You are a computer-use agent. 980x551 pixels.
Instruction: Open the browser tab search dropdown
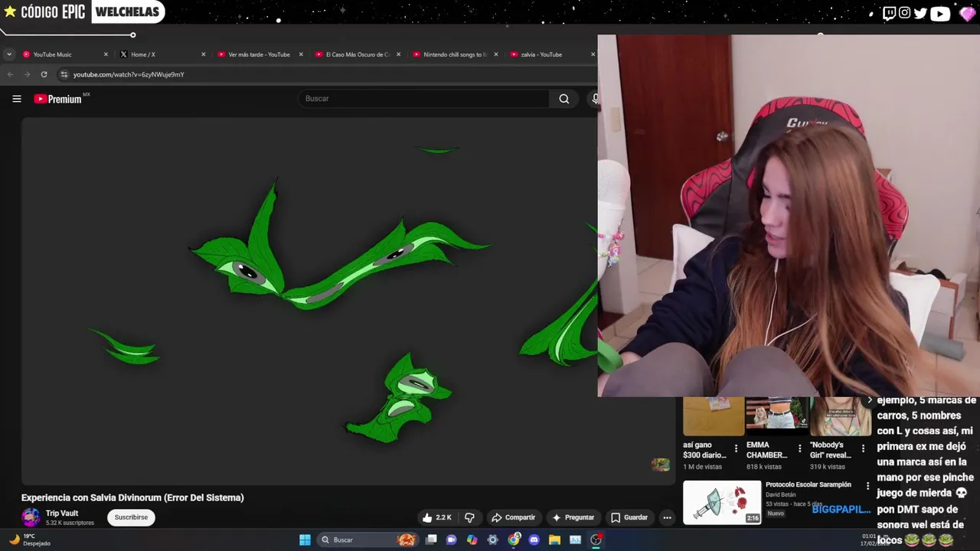tap(8, 54)
